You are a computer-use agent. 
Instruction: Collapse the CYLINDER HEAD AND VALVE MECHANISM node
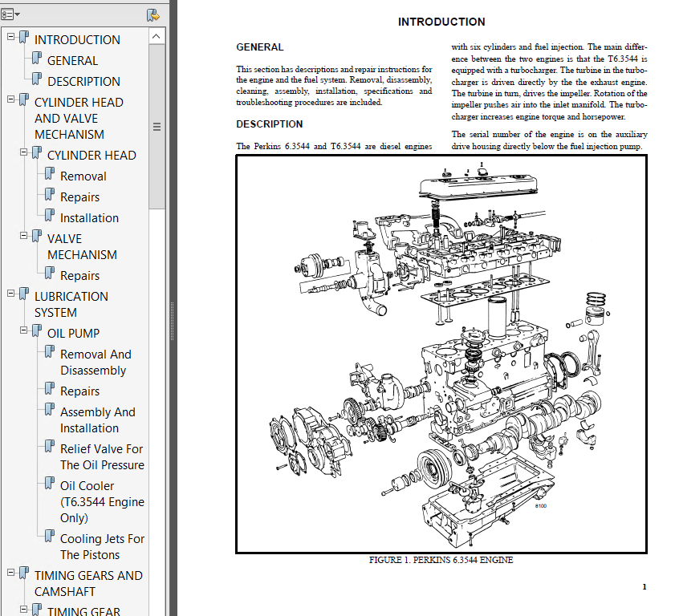pos(10,99)
